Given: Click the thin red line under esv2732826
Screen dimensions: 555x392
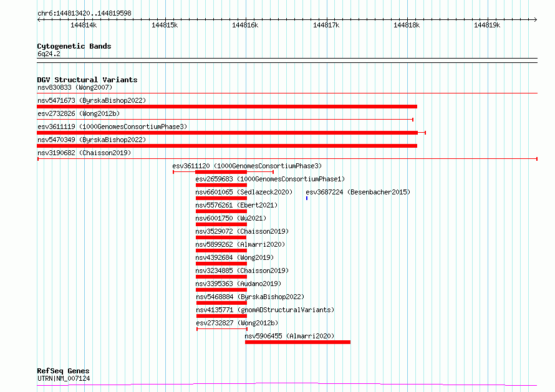Looking at the screenshot, I should (x=225, y=120).
